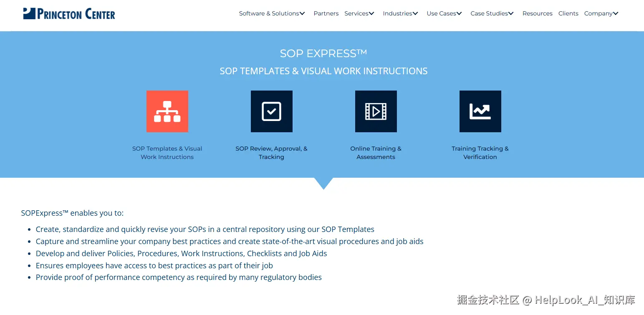Select the Online Training video icon
Viewport: 644px width, 315px height.
[x=376, y=111]
